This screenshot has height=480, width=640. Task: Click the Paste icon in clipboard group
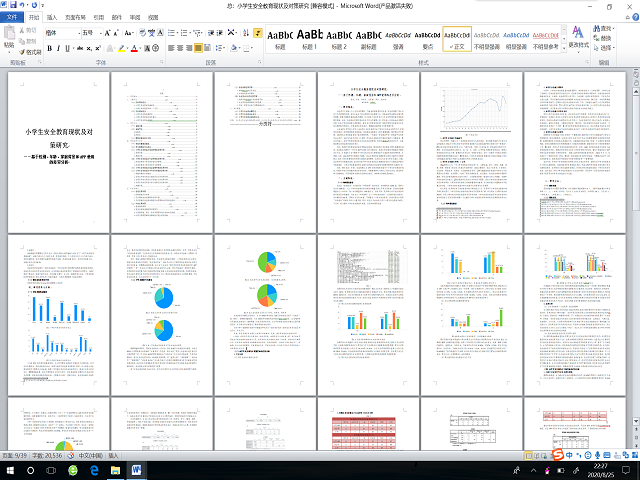(9, 39)
